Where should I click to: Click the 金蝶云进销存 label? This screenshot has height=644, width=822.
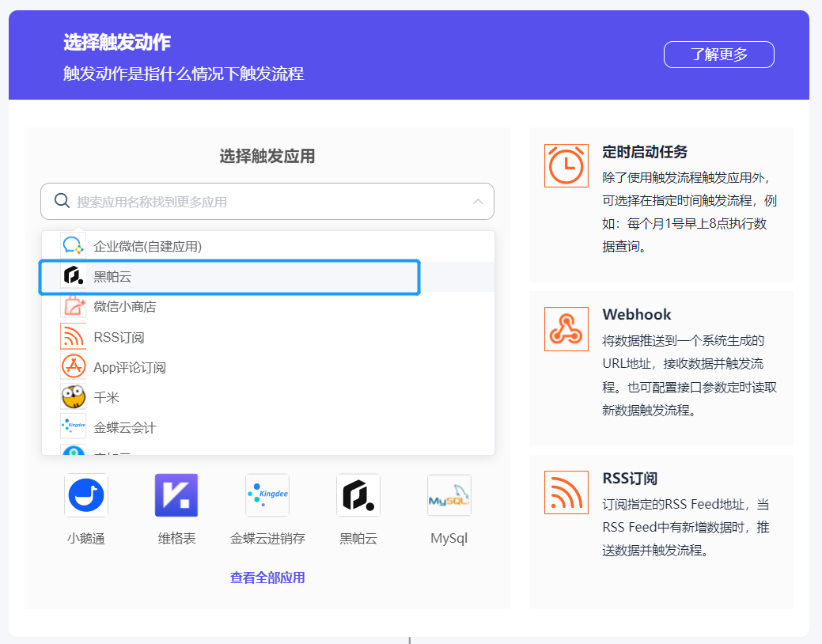click(x=267, y=538)
